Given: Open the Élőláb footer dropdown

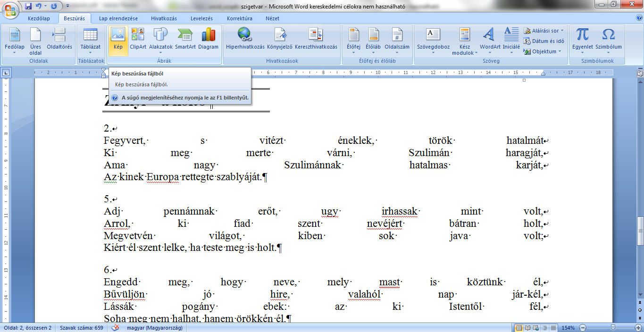Looking at the screenshot, I should (373, 41).
